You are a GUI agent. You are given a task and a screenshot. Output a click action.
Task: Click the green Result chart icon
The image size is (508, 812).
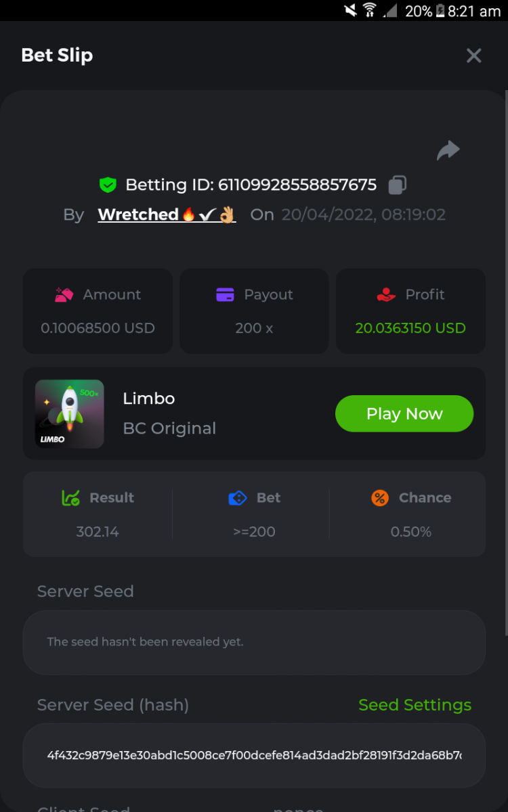pos(71,498)
